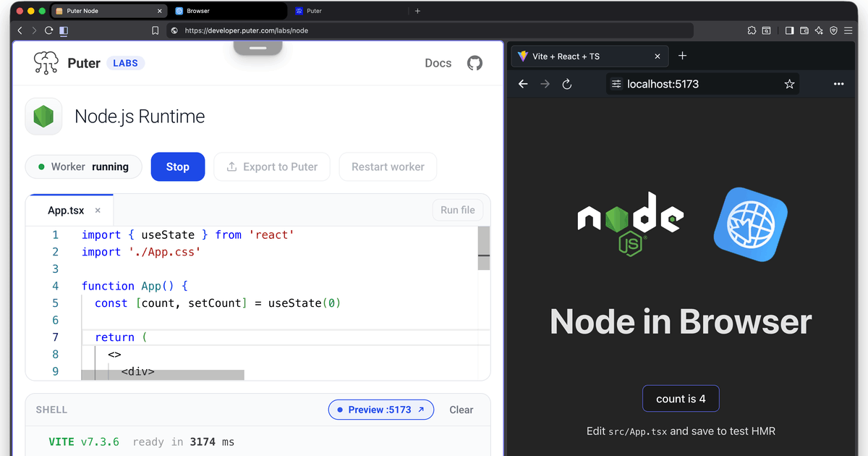Go back in the embedded localhost browser

coord(523,84)
